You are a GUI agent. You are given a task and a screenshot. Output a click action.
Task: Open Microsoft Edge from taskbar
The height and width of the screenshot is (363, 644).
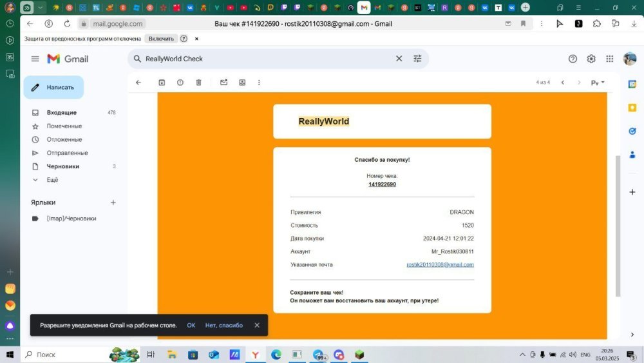tap(276, 355)
